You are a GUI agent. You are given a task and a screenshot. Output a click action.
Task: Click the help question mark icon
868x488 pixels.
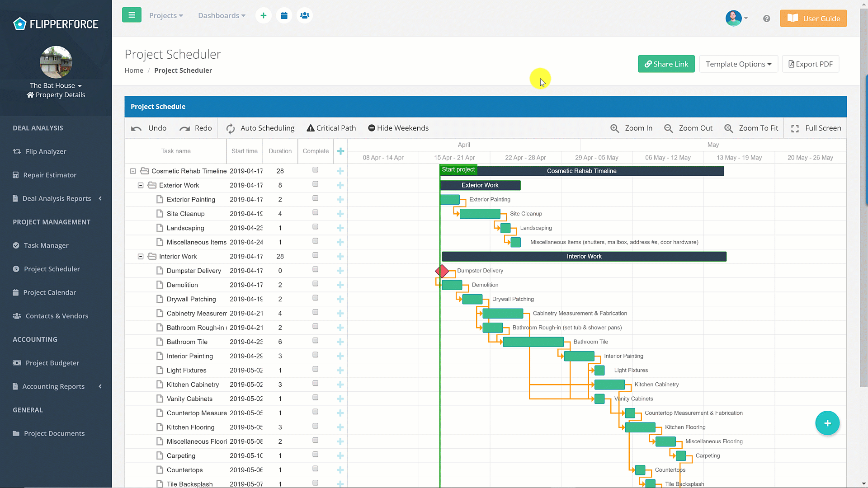766,19
